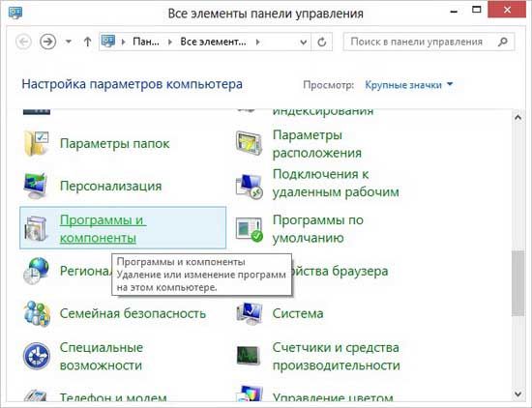Open recent locations dropdown arrow

point(69,42)
